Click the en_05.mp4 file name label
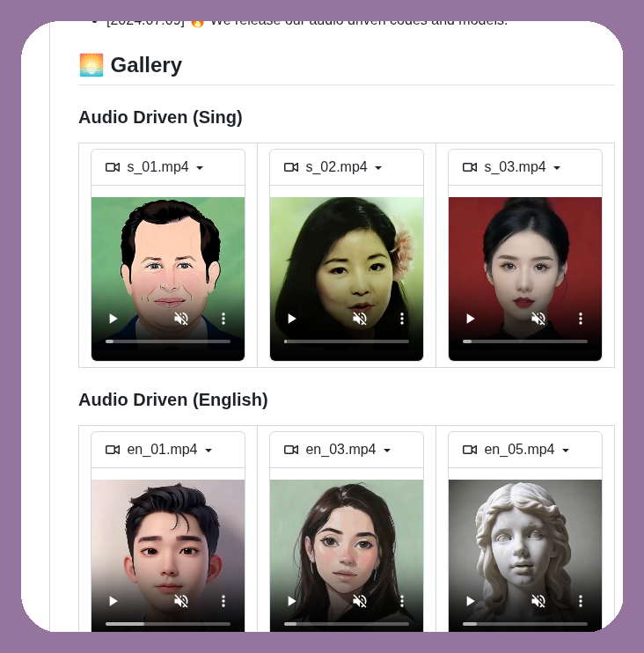 click(x=520, y=450)
